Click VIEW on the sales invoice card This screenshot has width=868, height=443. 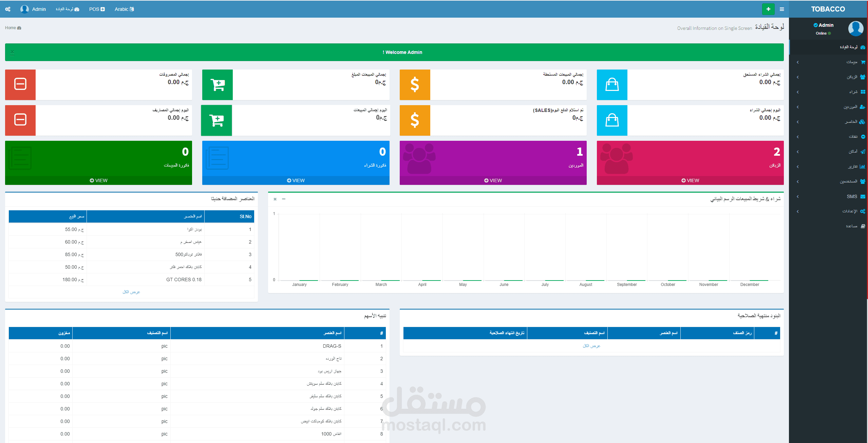(98, 180)
